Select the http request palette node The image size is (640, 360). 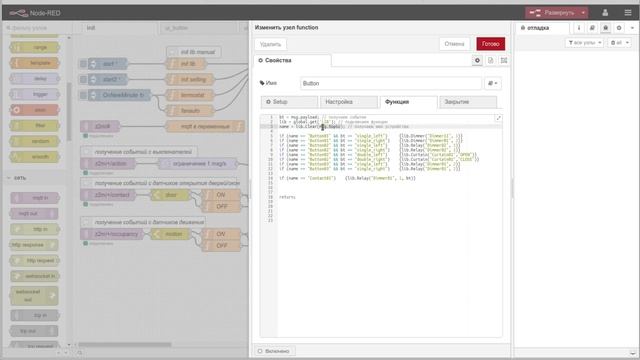point(35,260)
